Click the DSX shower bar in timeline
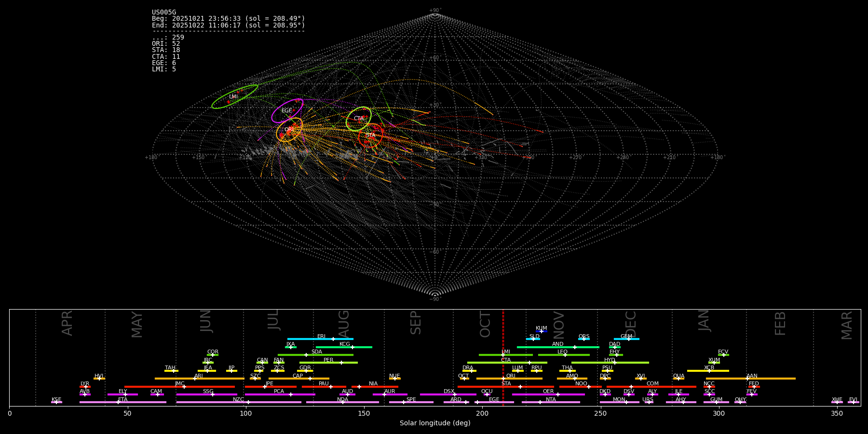This screenshot has width=868, height=434. pos(448,394)
